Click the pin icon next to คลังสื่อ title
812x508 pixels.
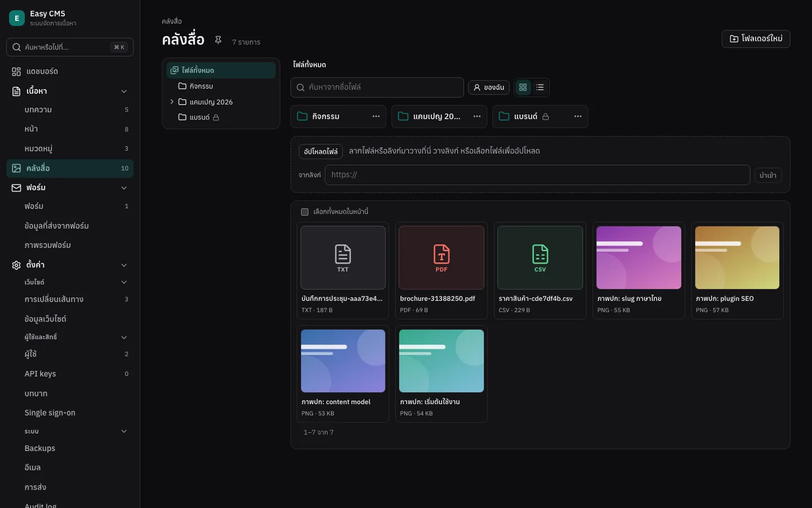point(218,40)
